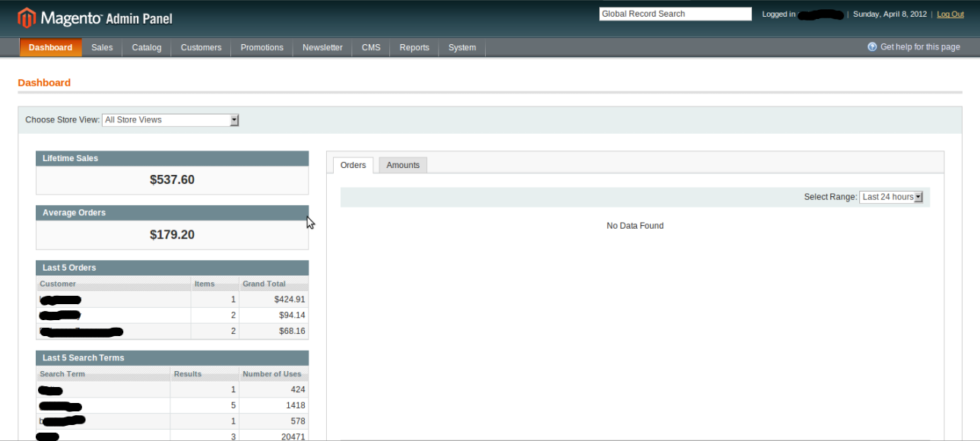
Task: Switch to the Amounts tab
Action: 403,165
